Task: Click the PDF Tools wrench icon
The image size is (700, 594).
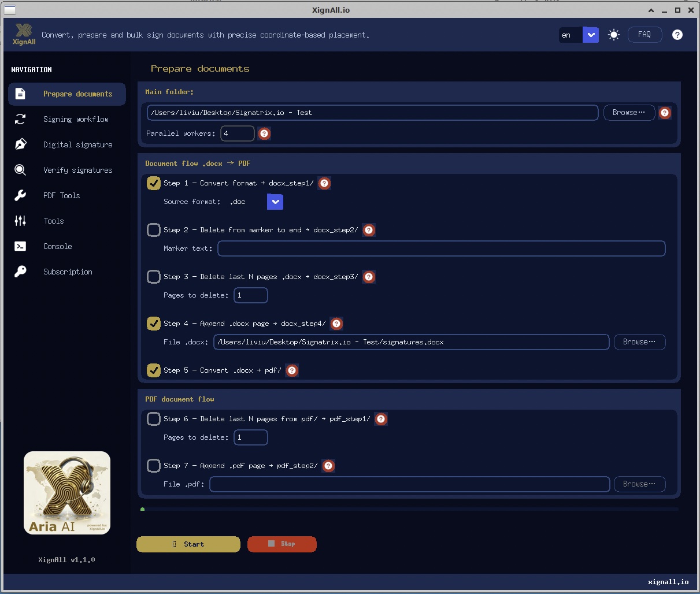Action: [x=20, y=195]
